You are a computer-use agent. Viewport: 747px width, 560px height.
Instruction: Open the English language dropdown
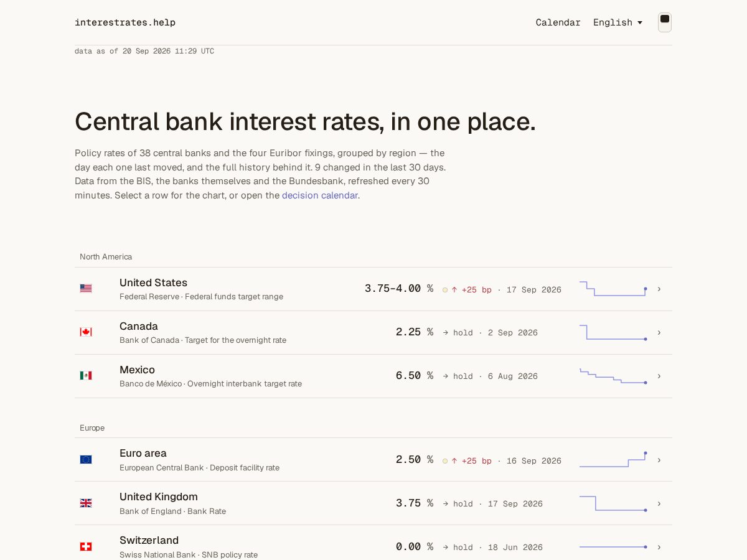tap(618, 22)
